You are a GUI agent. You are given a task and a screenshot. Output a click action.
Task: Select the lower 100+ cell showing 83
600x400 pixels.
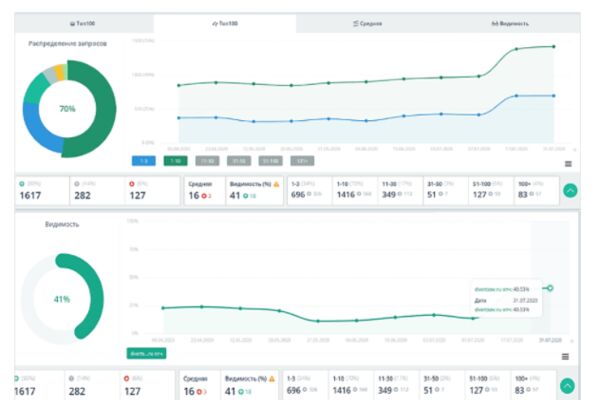point(533,385)
